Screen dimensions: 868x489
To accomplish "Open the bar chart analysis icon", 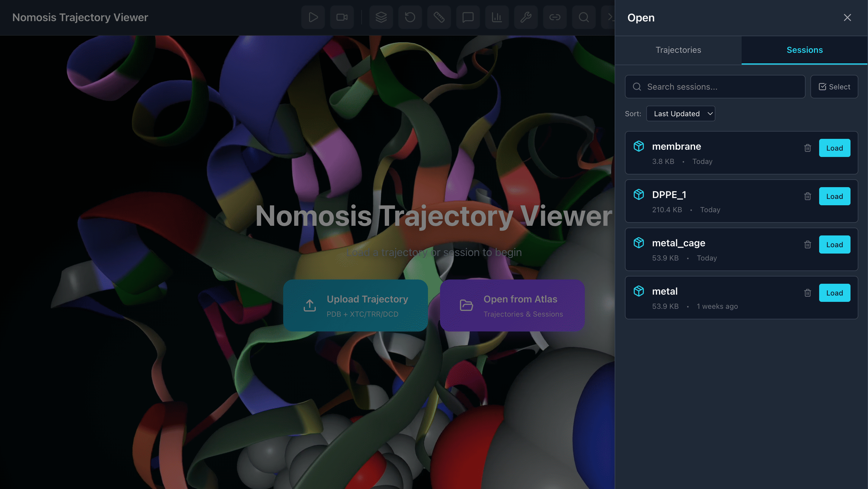I will click(x=497, y=17).
